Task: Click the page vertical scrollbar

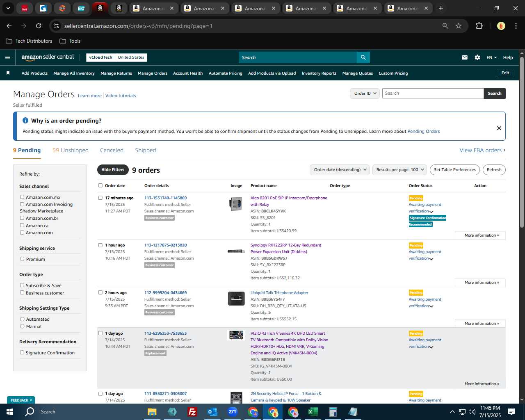Action: coord(522,142)
